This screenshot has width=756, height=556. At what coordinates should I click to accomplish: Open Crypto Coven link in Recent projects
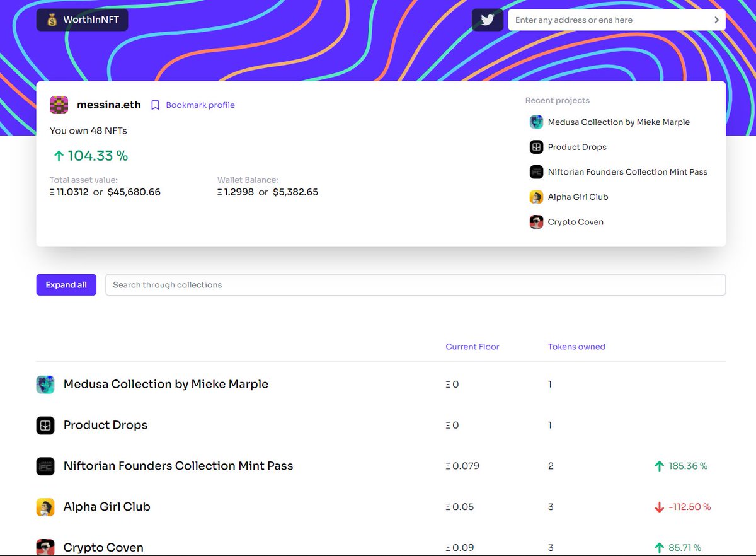click(576, 222)
